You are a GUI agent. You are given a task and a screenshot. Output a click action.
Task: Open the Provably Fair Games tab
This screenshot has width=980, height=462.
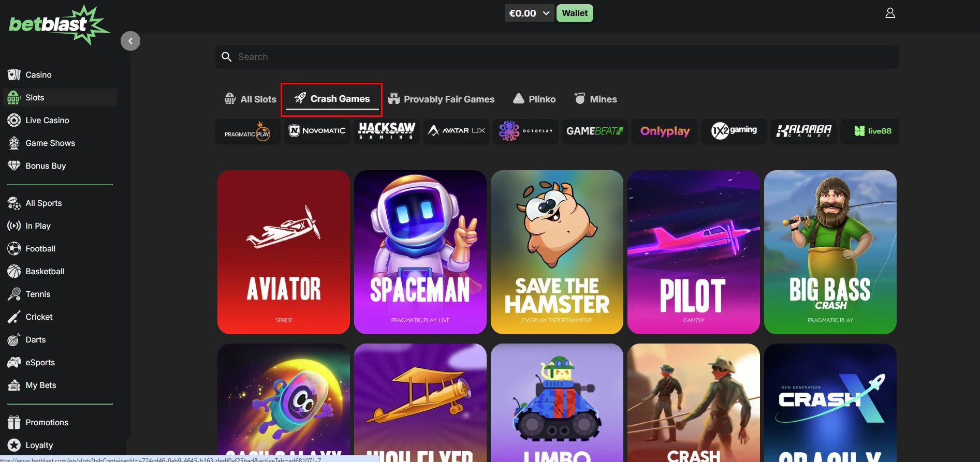(x=441, y=99)
